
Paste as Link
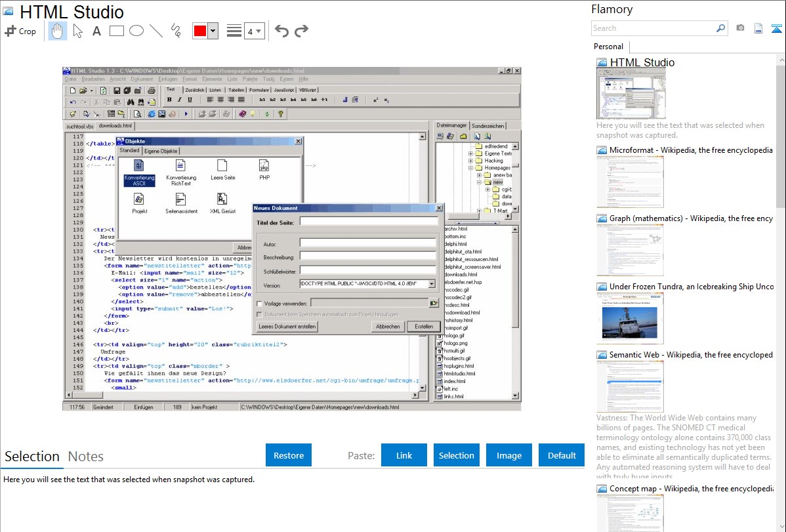(404, 455)
